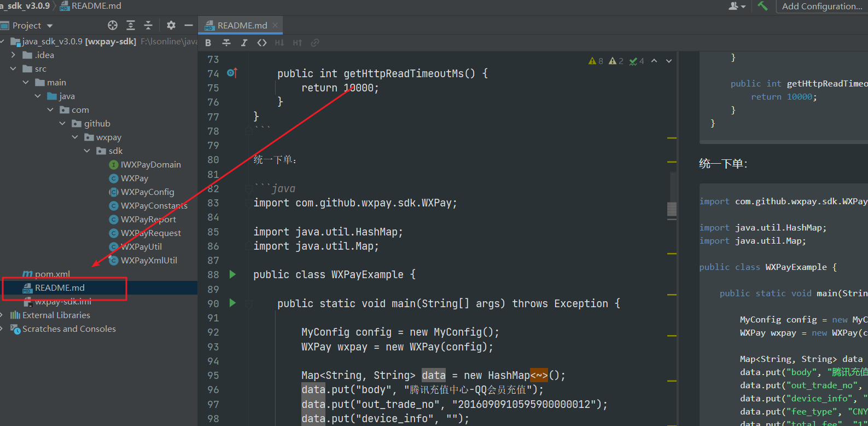Click 'import java.util.HashMap;' line in editor
Screen dimensions: 868x426
pos(328,232)
